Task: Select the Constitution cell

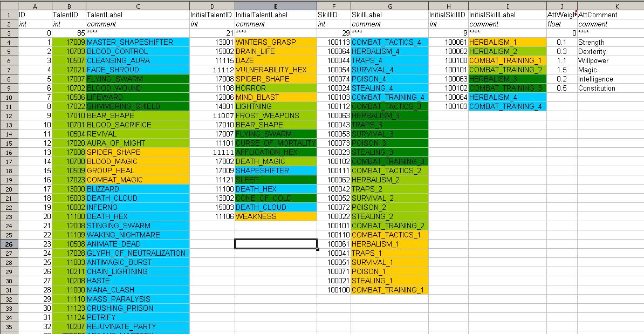Action: (x=610, y=88)
